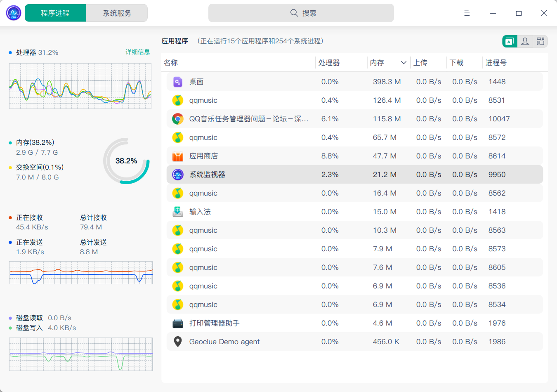This screenshot has height=392, width=557.
Task: Click the memory usage ring chart
Action: click(126, 161)
